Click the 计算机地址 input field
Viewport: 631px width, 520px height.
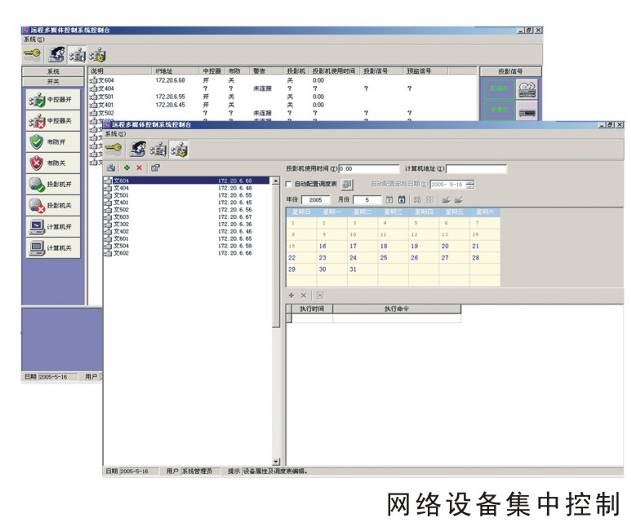point(476,169)
